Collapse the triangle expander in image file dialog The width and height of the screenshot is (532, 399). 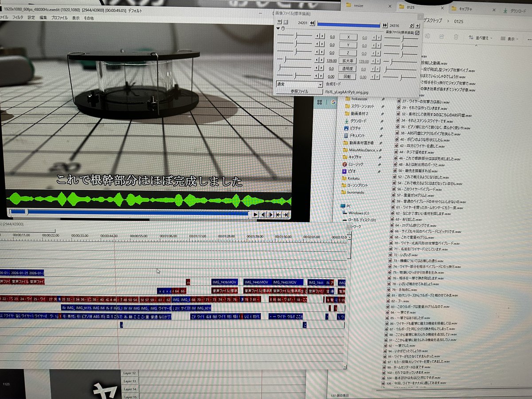[x=278, y=28]
